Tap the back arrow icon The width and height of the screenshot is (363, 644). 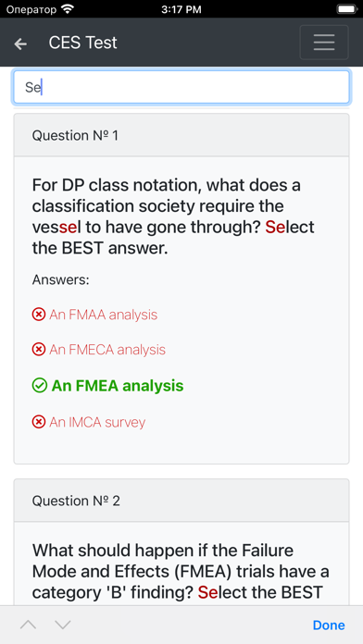20,43
